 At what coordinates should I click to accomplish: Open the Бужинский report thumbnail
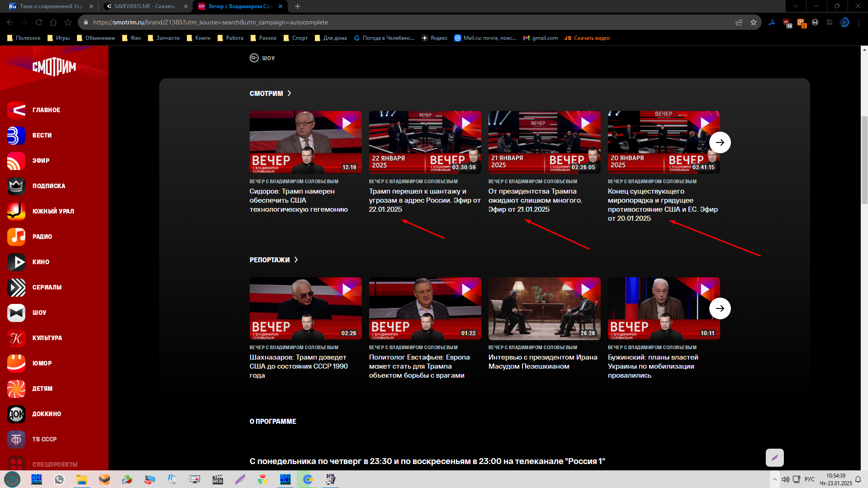[664, 308]
